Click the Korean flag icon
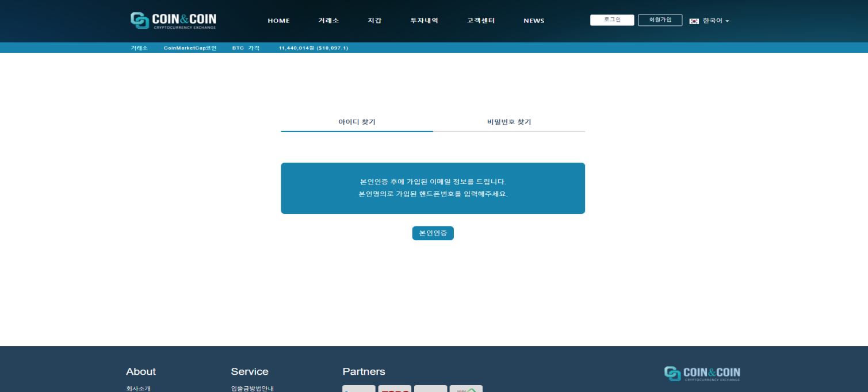 (x=694, y=21)
